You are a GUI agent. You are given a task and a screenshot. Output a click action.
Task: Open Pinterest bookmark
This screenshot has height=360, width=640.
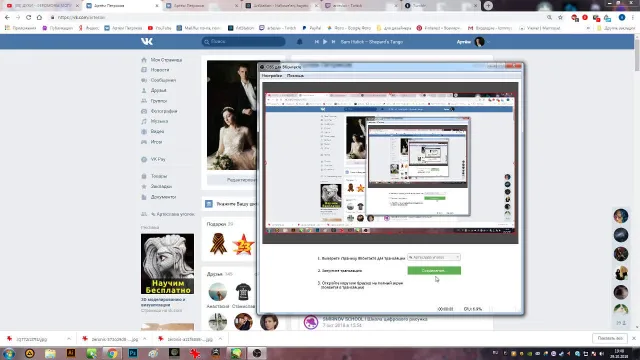438,28
